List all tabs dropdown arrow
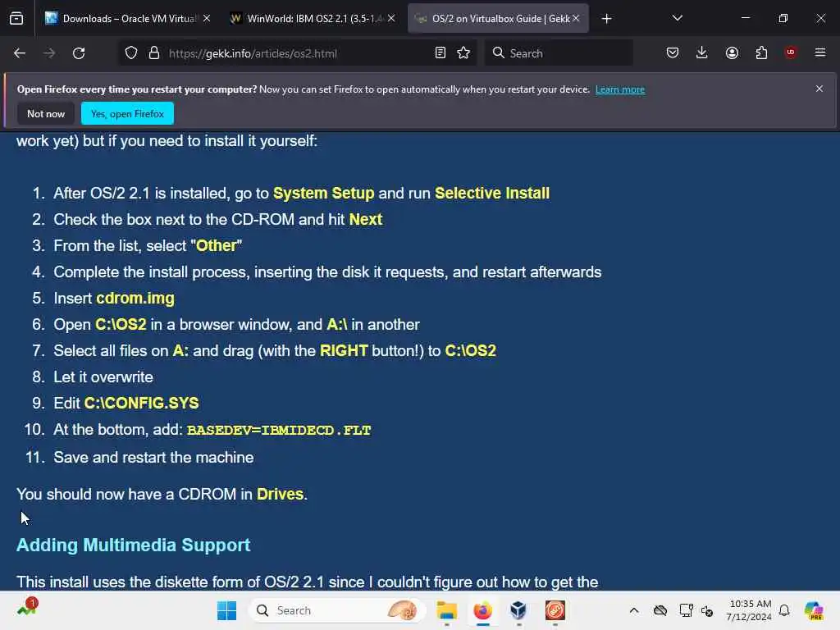This screenshot has height=630, width=840. 677,18
